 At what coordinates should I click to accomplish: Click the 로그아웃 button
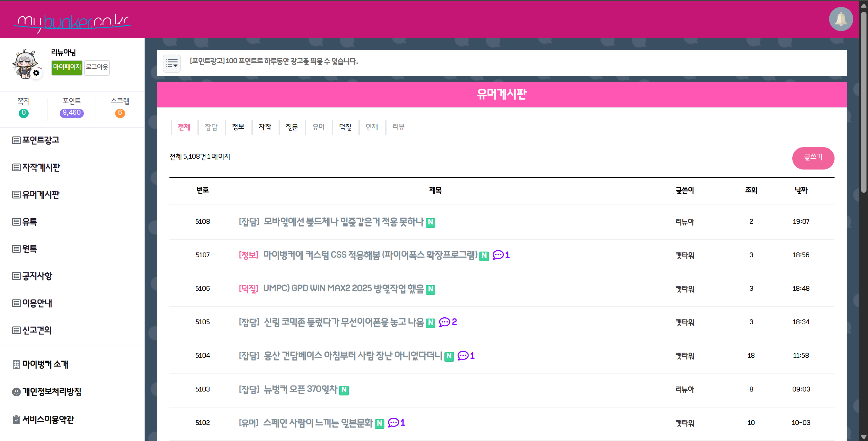97,68
